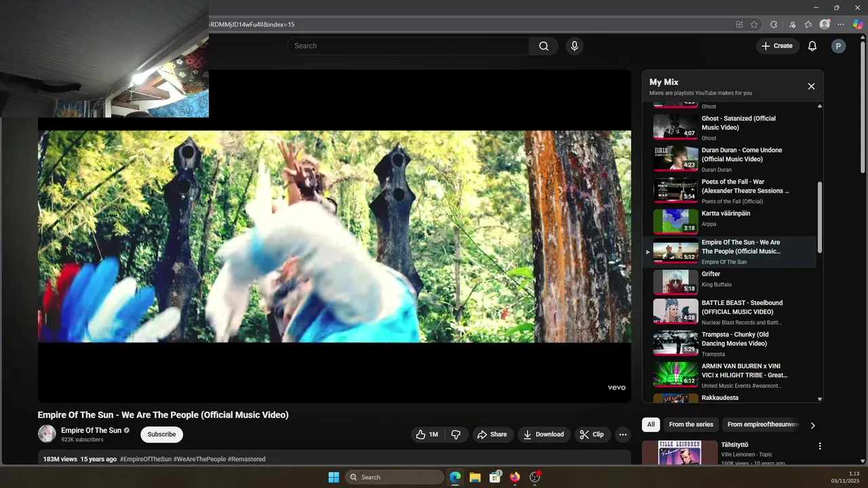The width and height of the screenshot is (868, 488).
Task: Open browser favorites list icon
Action: pos(808,24)
